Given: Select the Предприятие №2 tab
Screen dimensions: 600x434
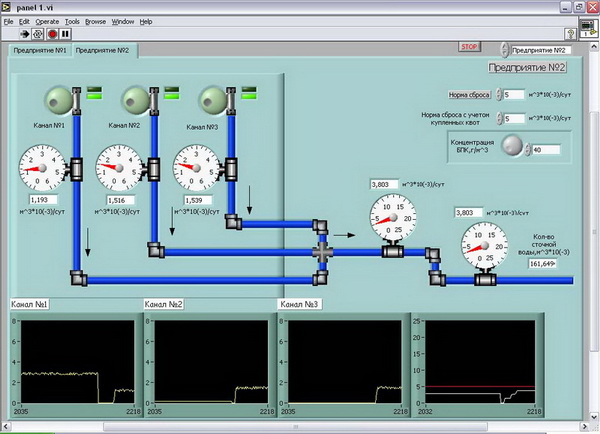Looking at the screenshot, I should click(103, 51).
